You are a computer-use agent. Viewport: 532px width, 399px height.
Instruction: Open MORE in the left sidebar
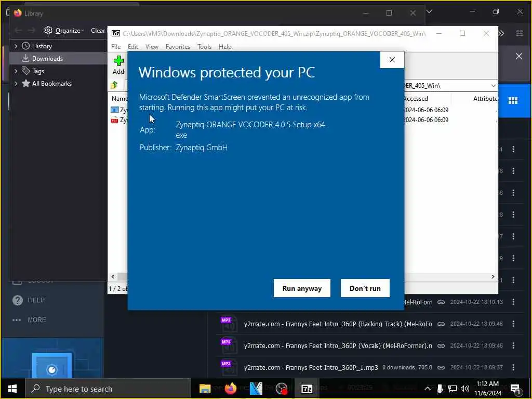(x=29, y=320)
